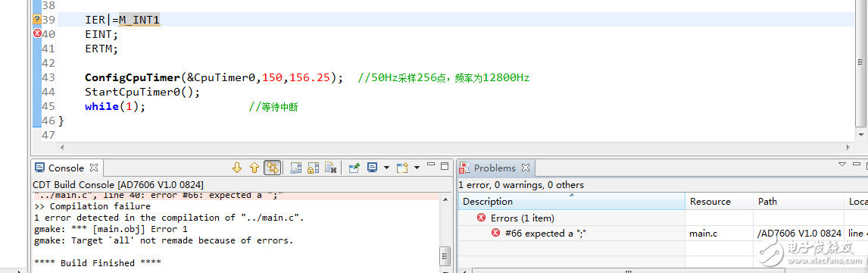
Task: Close the Console tab
Action: click(94, 168)
